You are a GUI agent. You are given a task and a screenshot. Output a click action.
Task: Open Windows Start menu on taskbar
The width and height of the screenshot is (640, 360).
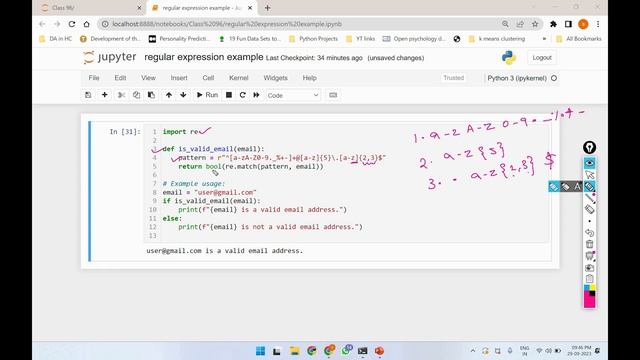point(260,351)
